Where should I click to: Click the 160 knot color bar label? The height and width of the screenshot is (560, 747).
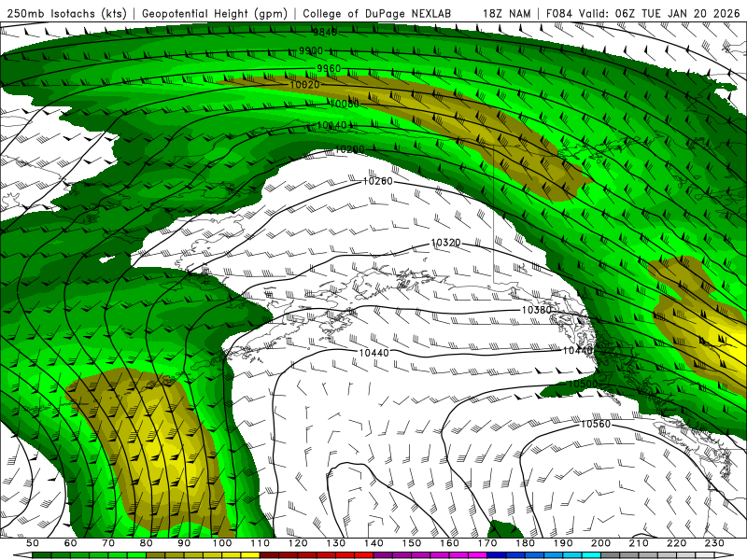(449, 543)
